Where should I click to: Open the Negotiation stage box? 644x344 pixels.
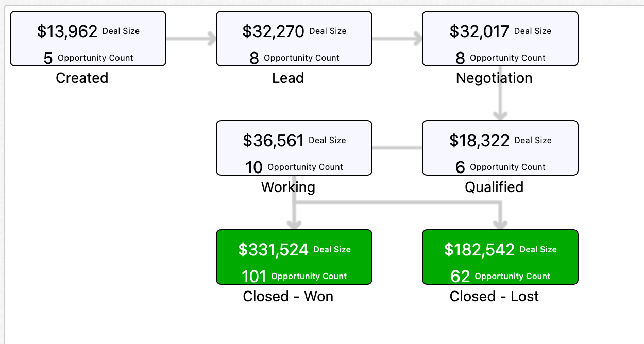tap(500, 39)
